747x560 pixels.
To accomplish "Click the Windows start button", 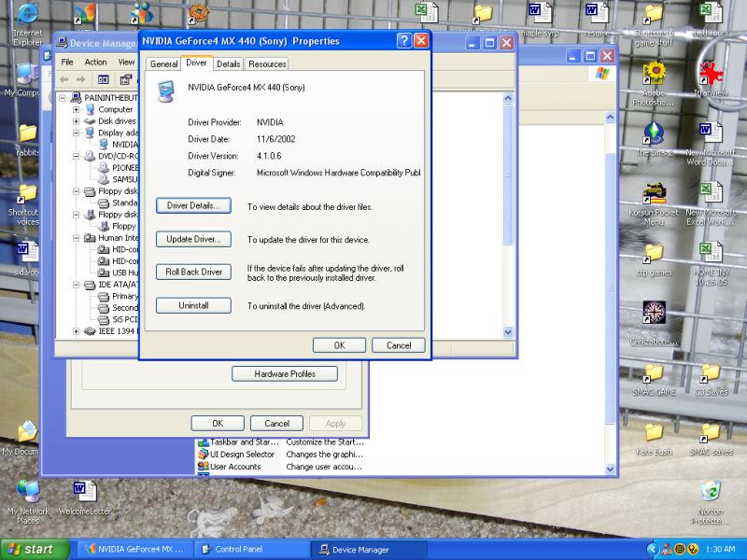I will pos(35,549).
